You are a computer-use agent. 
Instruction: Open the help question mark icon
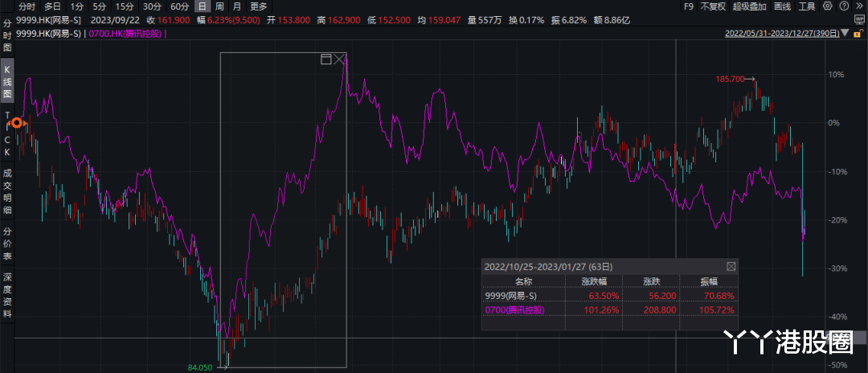844,6
